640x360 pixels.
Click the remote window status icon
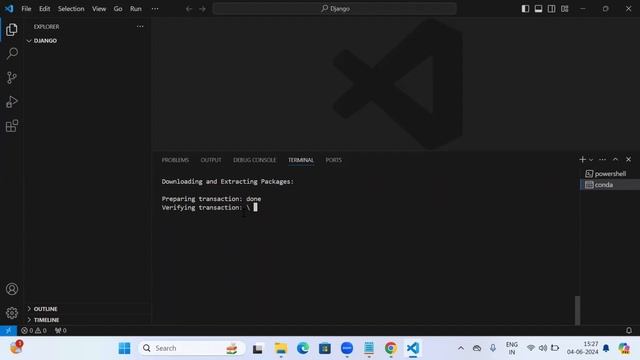click(8, 331)
